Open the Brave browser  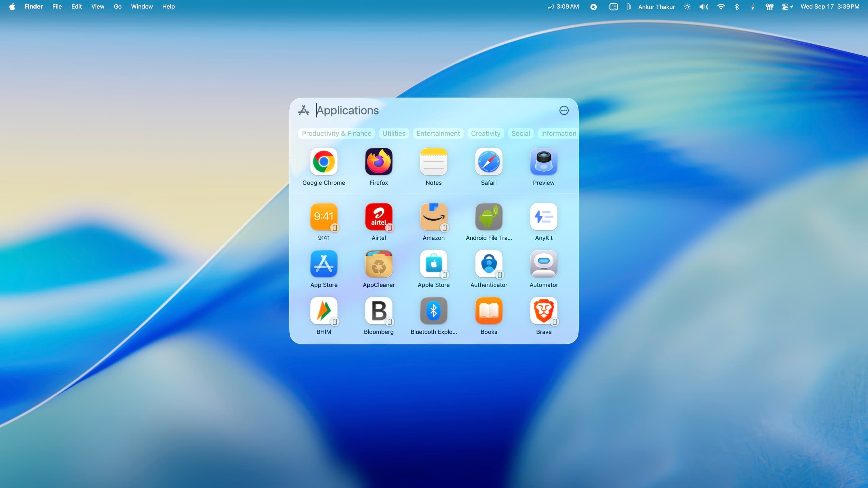[544, 311]
